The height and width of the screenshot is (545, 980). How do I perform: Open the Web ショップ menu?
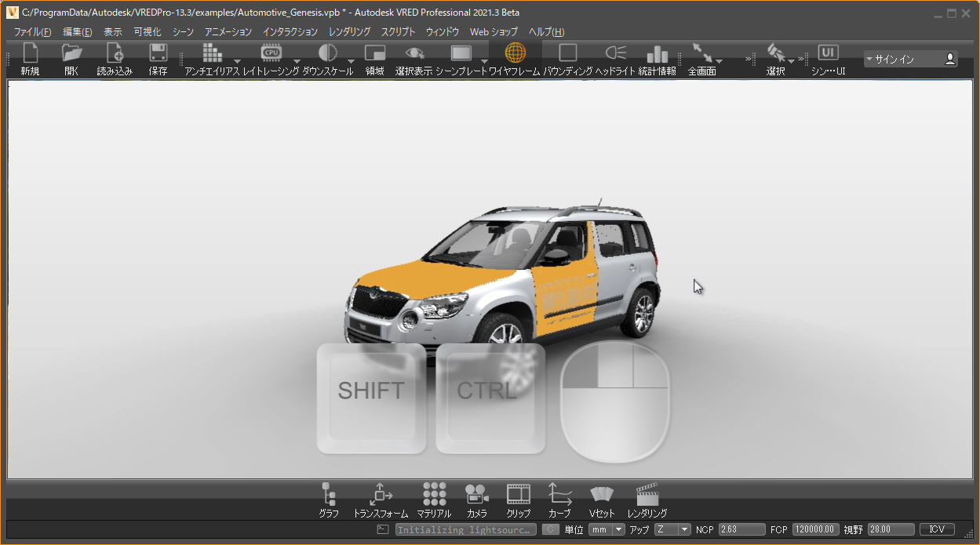pos(494,32)
